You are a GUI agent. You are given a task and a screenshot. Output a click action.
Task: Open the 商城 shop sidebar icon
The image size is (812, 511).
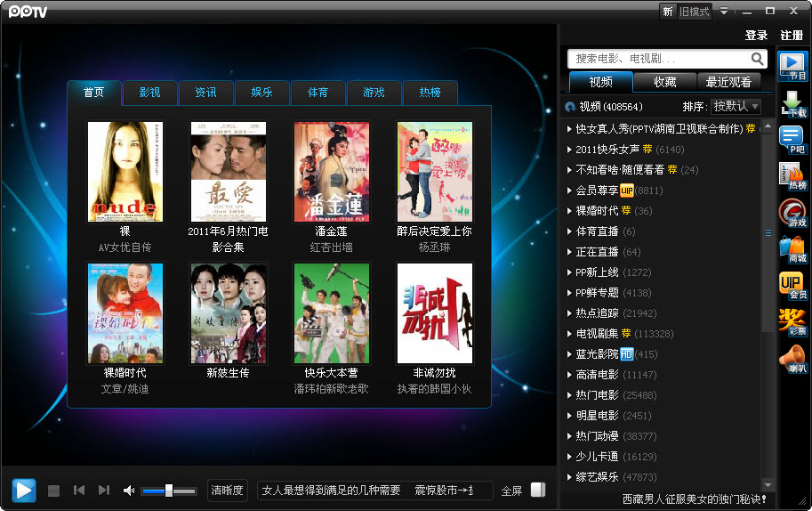pyautogui.click(x=792, y=249)
